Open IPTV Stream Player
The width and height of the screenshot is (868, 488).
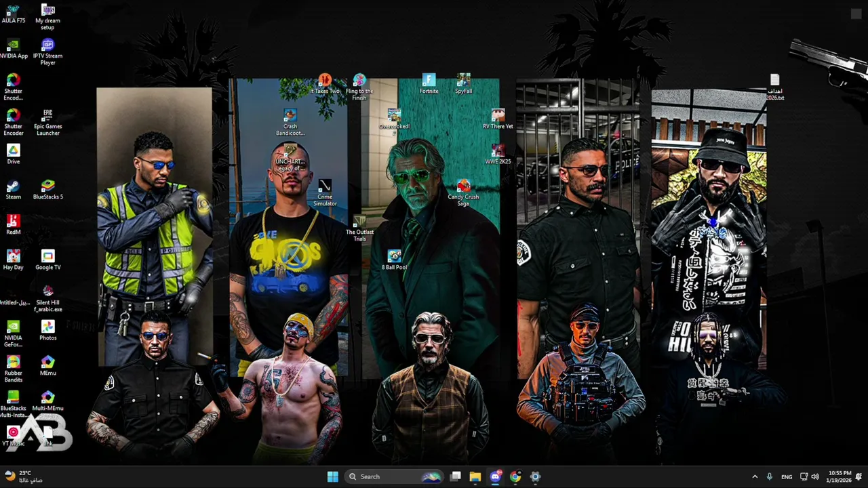pyautogui.click(x=47, y=52)
